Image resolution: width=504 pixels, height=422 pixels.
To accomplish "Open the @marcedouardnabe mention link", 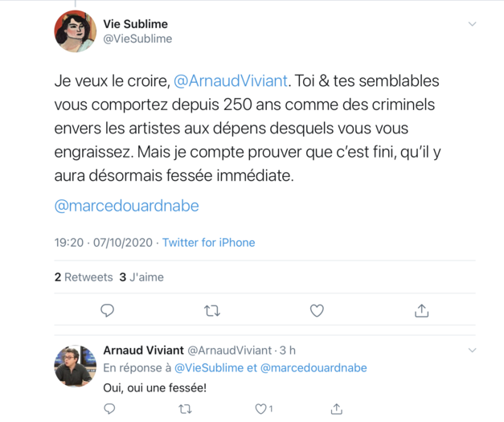I will point(126,206).
